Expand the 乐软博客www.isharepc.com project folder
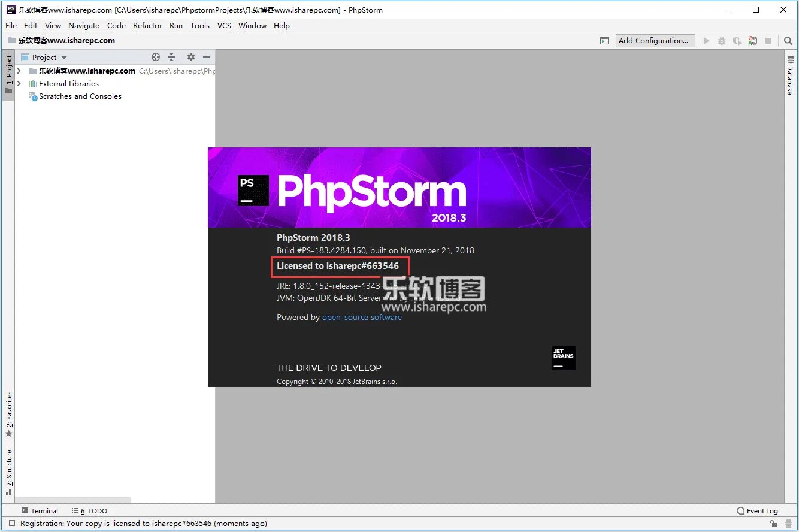This screenshot has width=799, height=532. click(19, 71)
